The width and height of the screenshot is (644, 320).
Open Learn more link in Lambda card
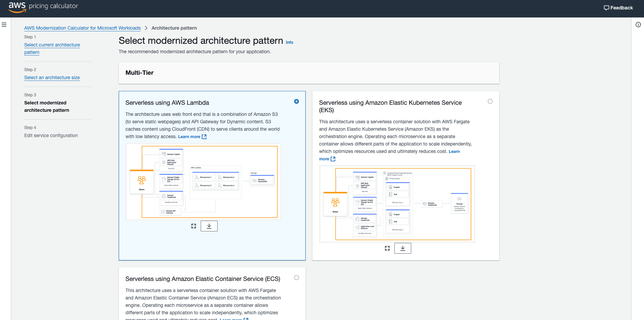coord(192,137)
